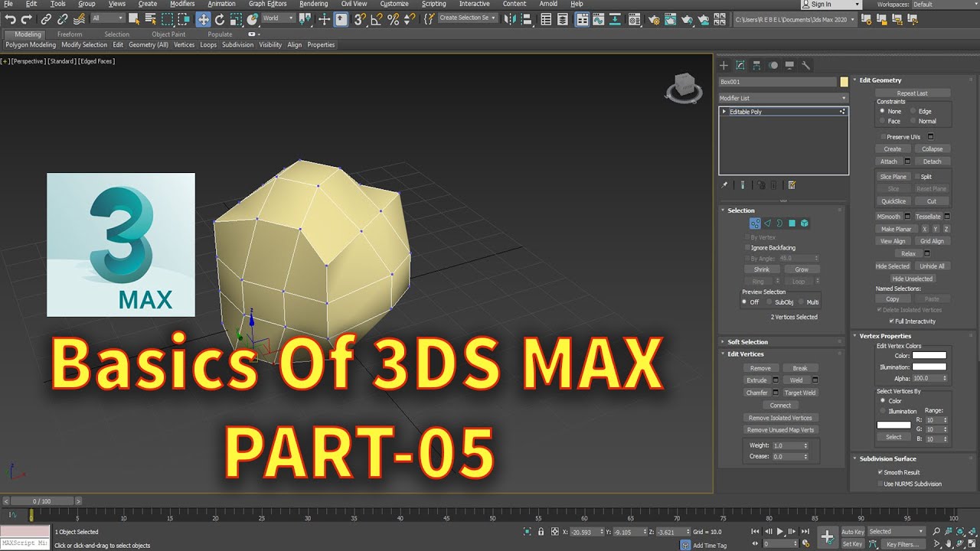The width and height of the screenshot is (980, 551).
Task: Select Element sub-object level icon
Action: [805, 223]
